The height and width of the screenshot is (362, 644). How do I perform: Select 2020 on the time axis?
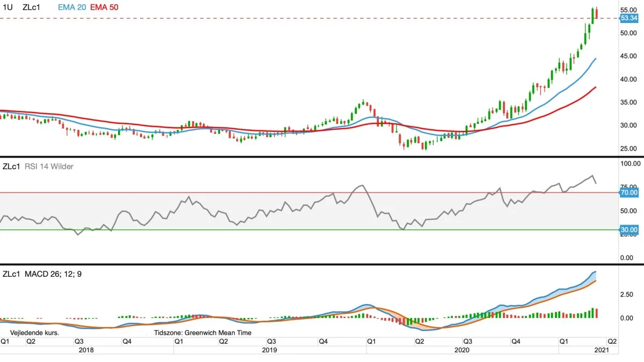[x=462, y=350]
